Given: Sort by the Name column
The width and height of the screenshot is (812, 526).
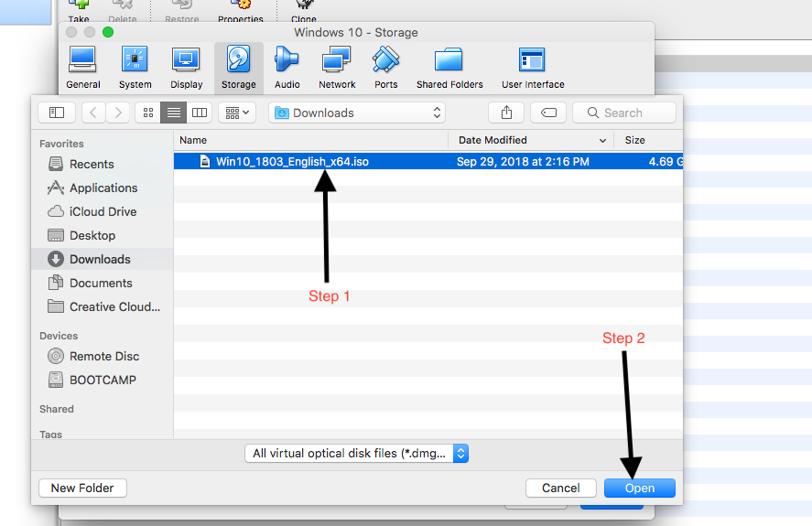Looking at the screenshot, I should pos(310,140).
